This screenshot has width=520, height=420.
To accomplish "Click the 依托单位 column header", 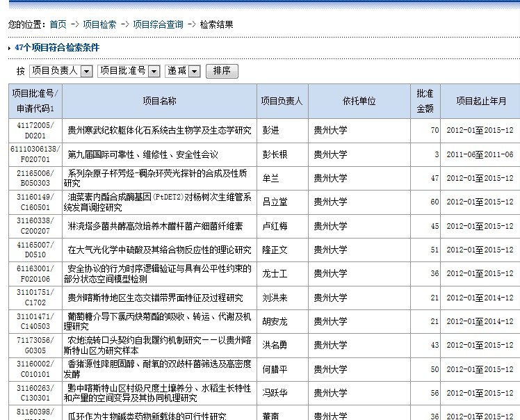I will (x=359, y=101).
